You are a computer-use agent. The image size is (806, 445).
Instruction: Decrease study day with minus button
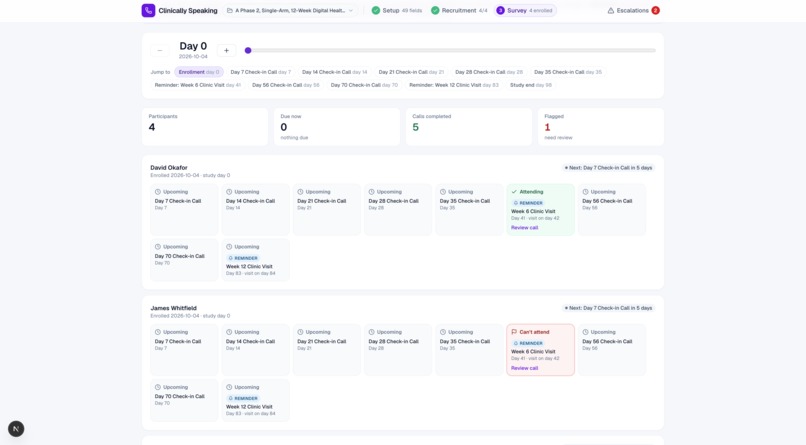(159, 50)
